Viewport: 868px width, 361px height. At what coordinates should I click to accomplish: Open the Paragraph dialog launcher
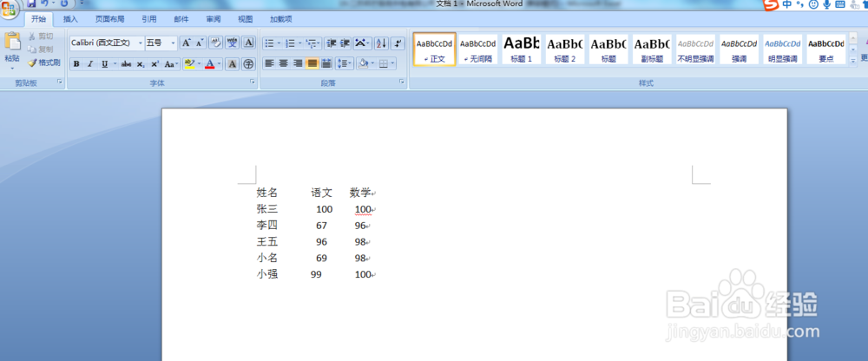click(x=402, y=82)
